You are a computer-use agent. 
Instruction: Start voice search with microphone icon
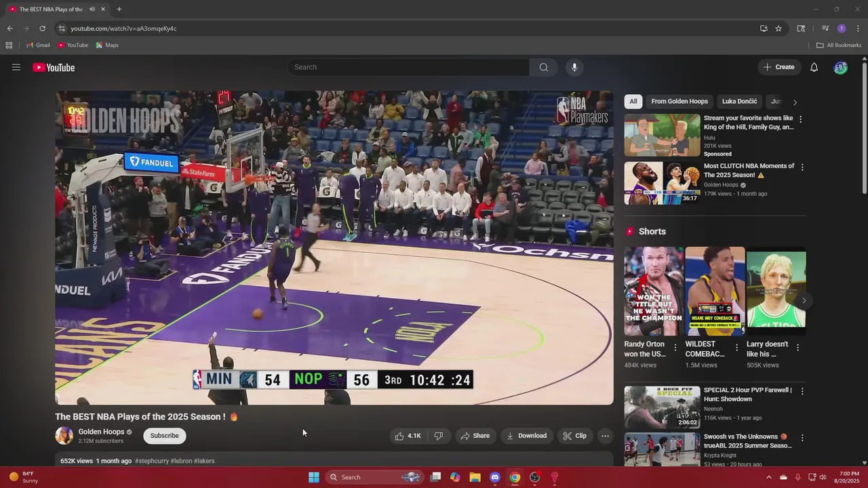pyautogui.click(x=574, y=67)
